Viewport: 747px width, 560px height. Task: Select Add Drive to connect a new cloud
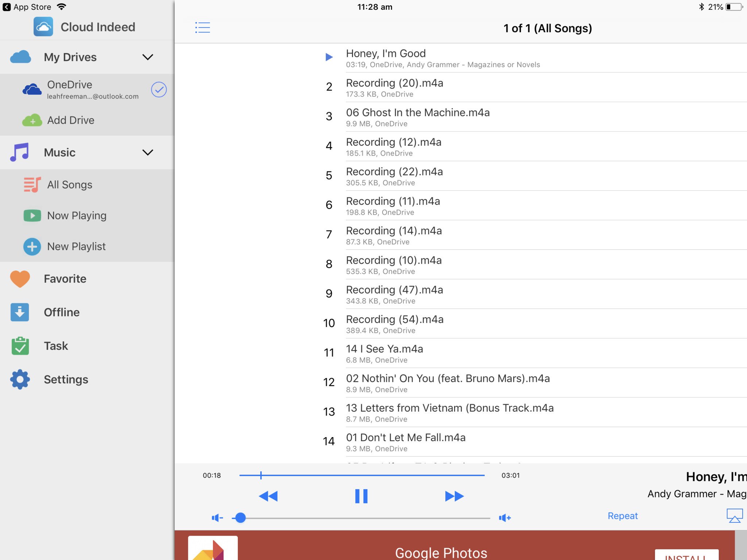70,120
